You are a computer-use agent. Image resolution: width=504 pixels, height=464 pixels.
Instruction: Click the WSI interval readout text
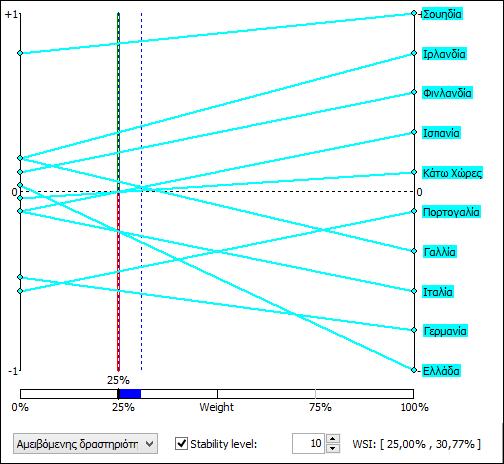click(417, 444)
